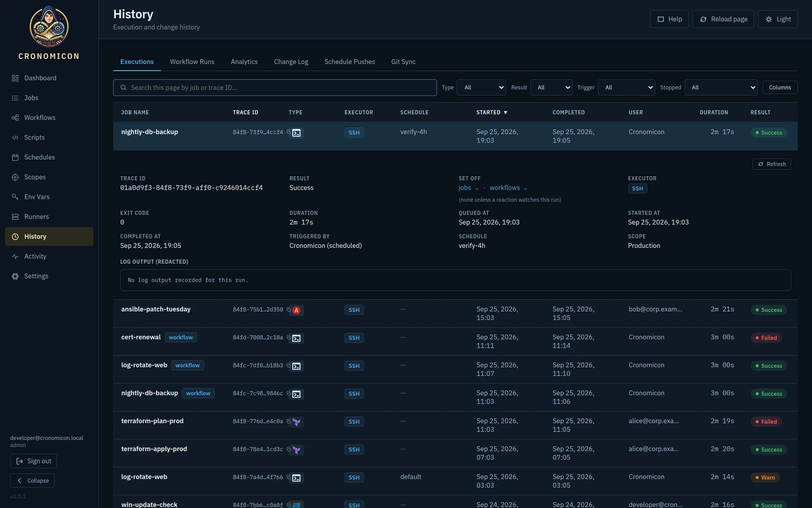
Task: Focus the job or trace ID search field
Action: (275, 87)
